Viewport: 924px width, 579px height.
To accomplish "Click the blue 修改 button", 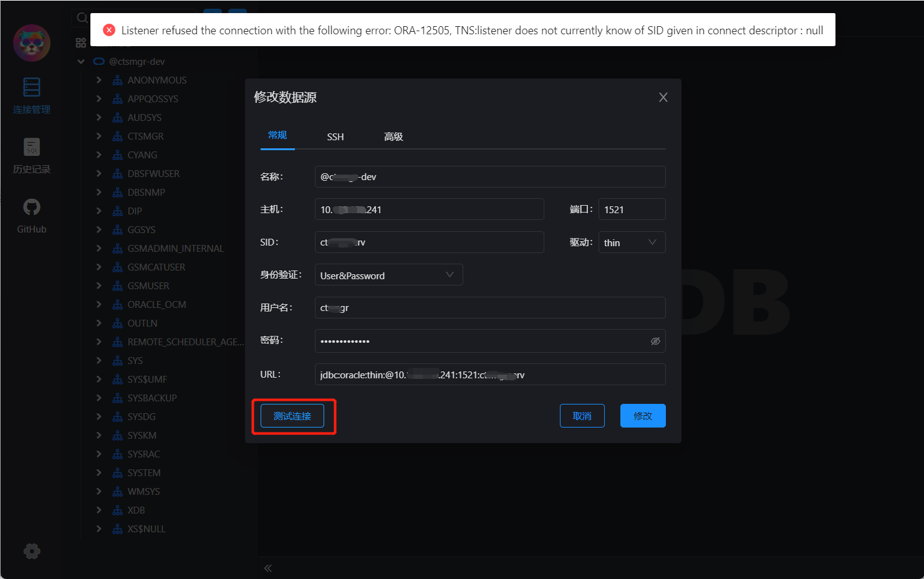I will pyautogui.click(x=643, y=416).
